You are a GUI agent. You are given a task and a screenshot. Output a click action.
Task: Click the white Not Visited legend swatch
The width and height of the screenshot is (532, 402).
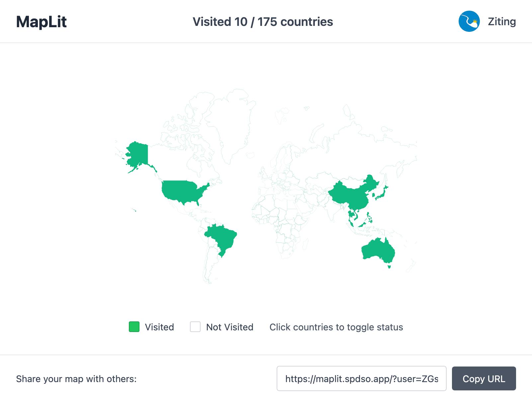[x=195, y=327]
